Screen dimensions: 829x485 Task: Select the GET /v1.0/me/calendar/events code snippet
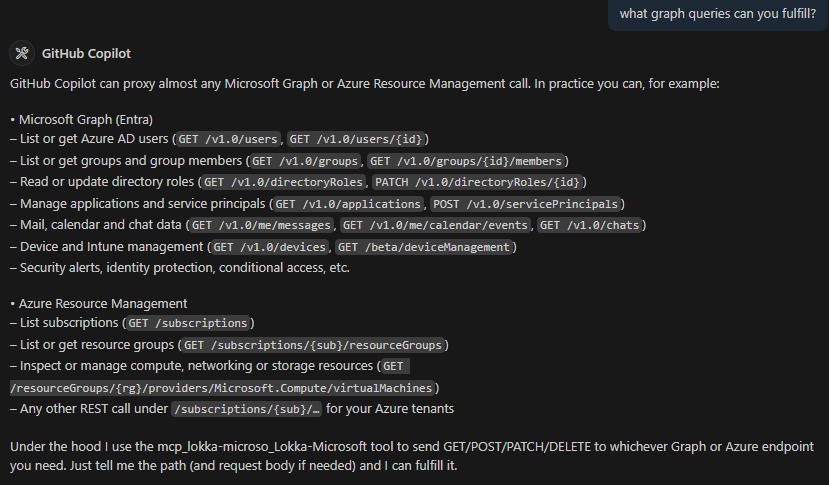(x=435, y=225)
